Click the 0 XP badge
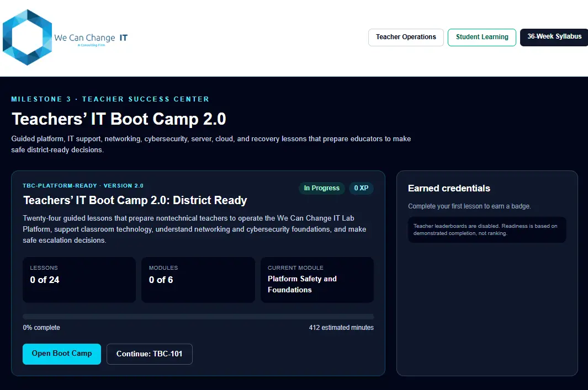The image size is (588, 390). pos(361,188)
